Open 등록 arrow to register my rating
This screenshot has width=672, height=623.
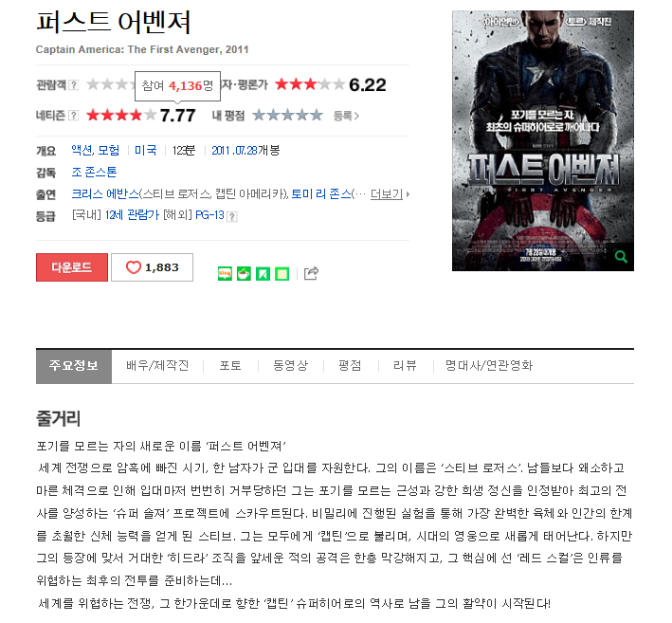coord(346,116)
